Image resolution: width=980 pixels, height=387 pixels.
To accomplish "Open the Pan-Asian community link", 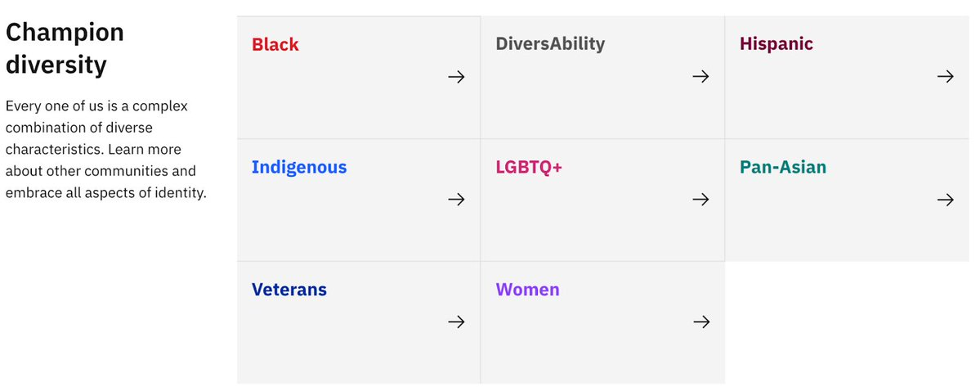I will (x=783, y=168).
